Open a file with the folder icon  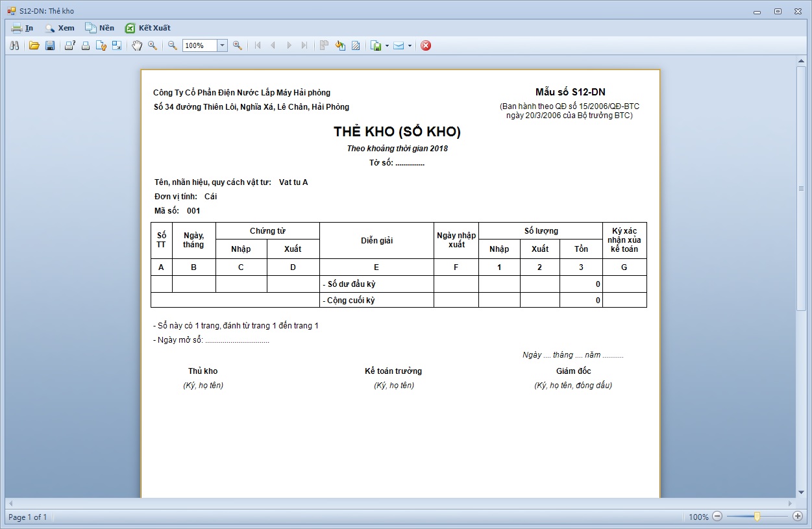(x=34, y=45)
